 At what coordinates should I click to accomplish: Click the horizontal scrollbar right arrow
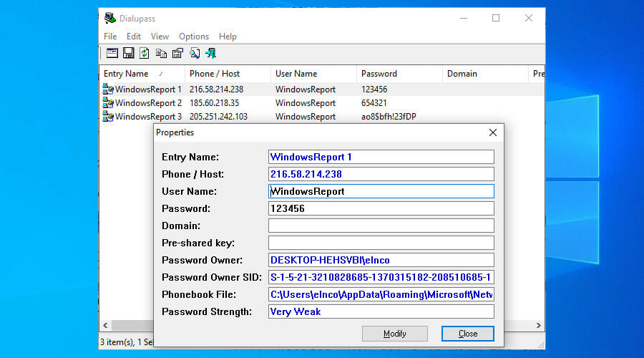538,325
